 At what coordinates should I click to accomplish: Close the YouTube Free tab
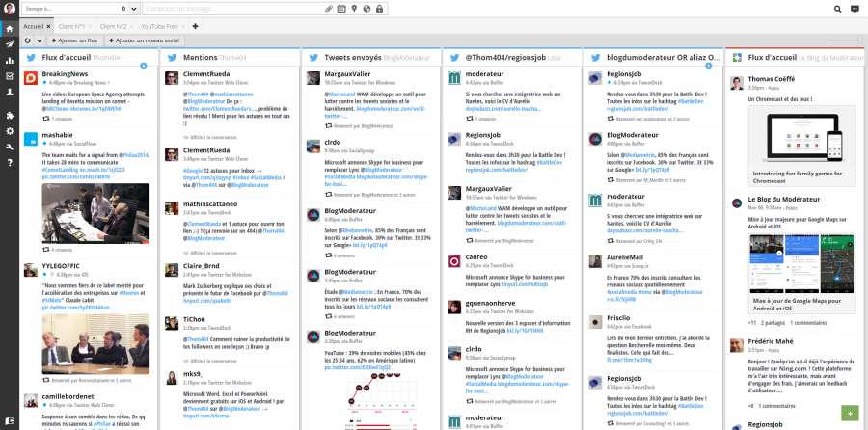coord(184,26)
